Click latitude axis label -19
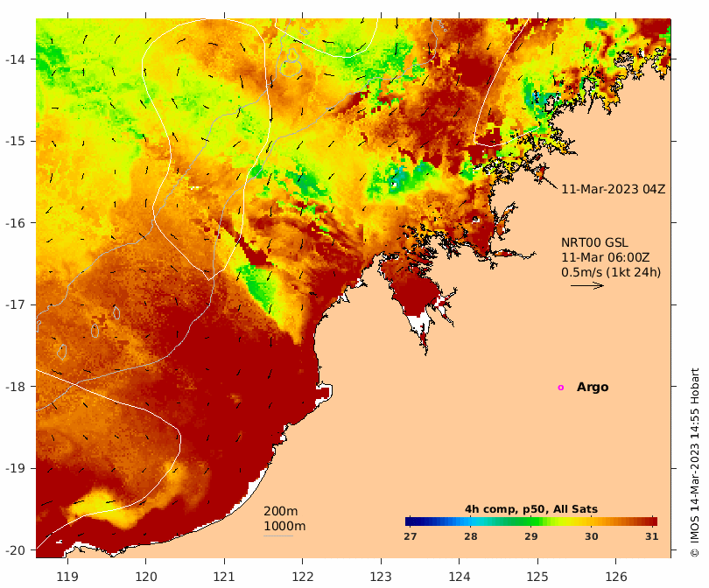Image resolution: width=709 pixels, height=588 pixels. tap(15, 468)
